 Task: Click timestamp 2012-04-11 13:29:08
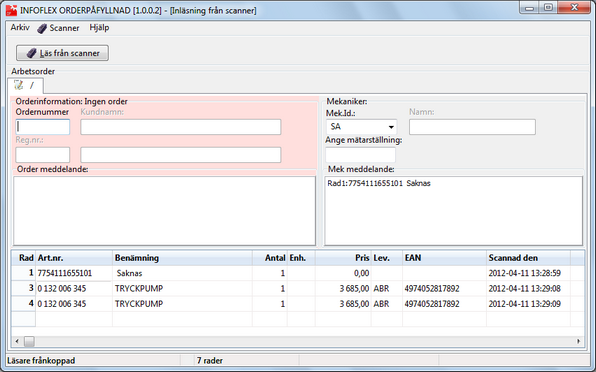(528, 288)
